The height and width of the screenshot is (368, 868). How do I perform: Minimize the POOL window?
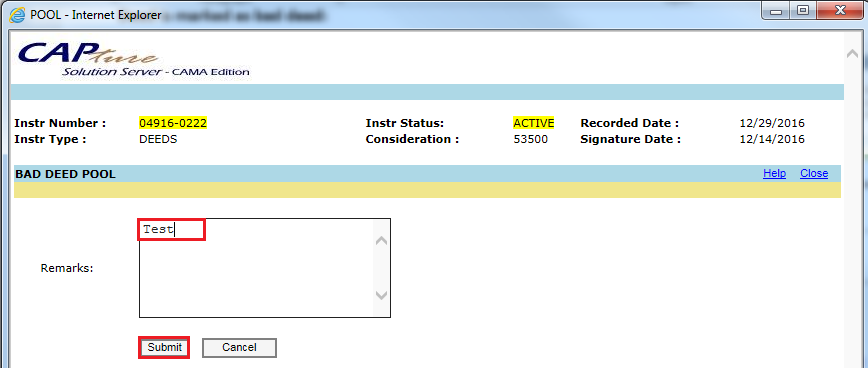(x=776, y=11)
